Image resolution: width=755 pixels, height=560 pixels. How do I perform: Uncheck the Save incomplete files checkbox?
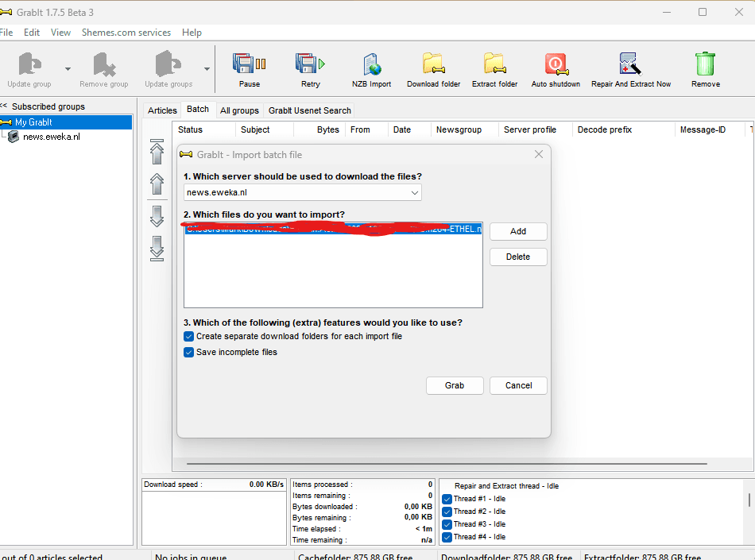pyautogui.click(x=189, y=353)
